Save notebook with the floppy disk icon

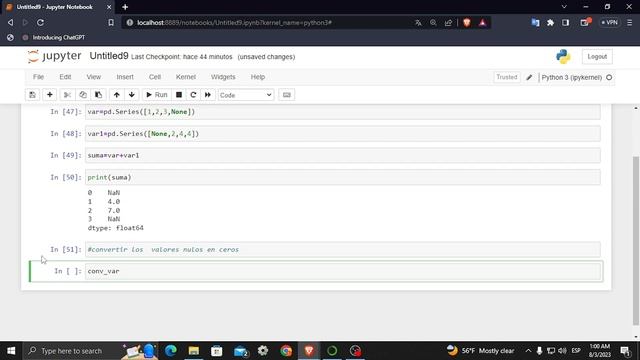coord(32,95)
